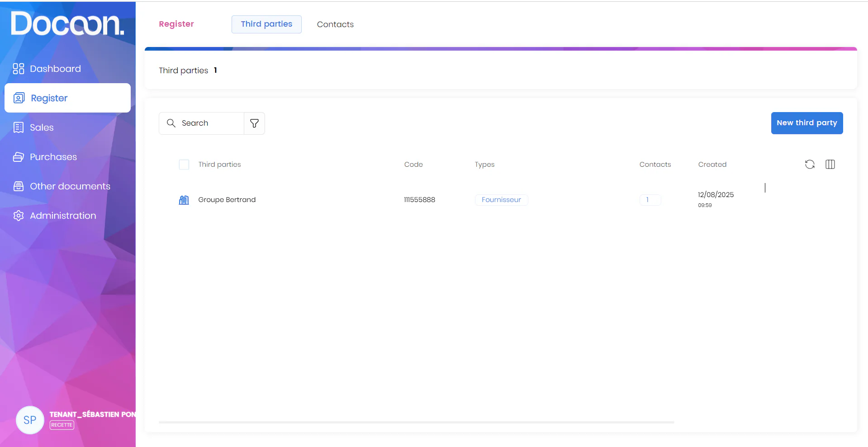Open the Fournisseur type tag
Viewport: 868px width, 447px height.
pos(501,200)
